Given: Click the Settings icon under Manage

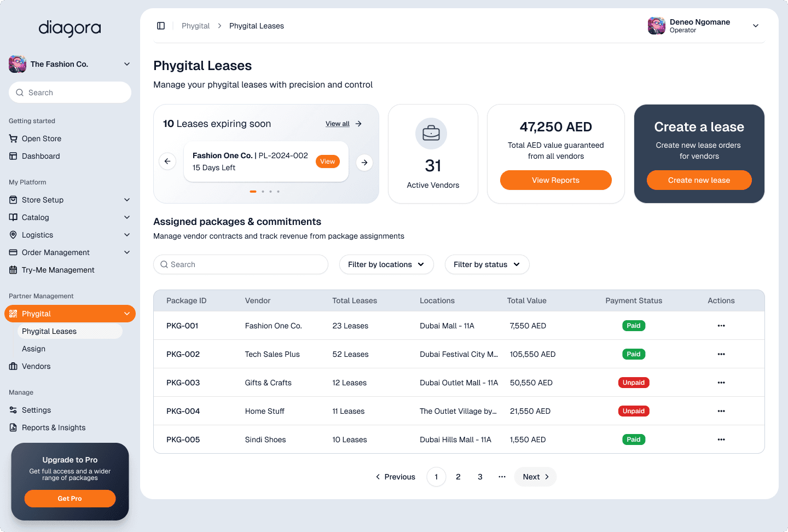Looking at the screenshot, I should point(13,410).
